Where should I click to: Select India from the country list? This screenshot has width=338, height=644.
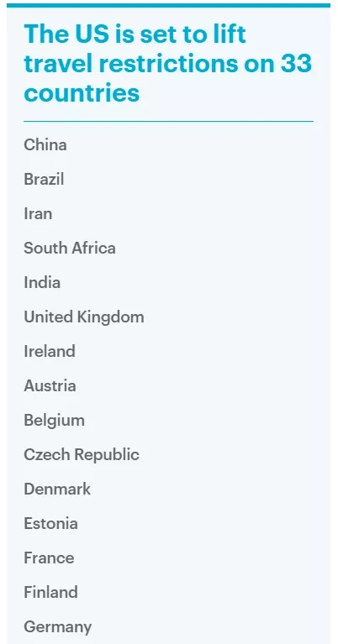click(42, 283)
